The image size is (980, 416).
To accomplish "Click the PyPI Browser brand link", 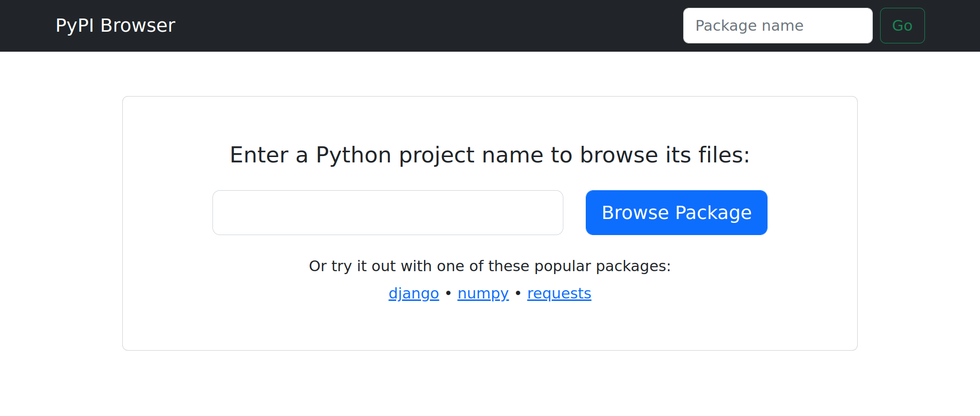I will click(x=115, y=25).
